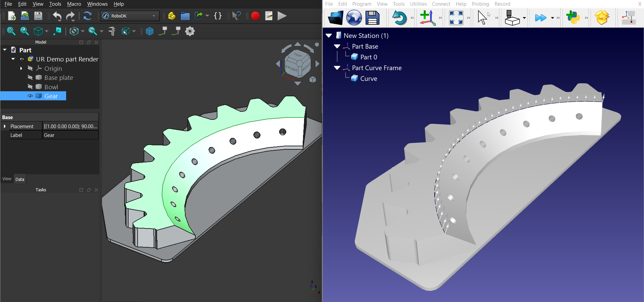
Task: Add a Python script using the Python icon
Action: (574, 17)
